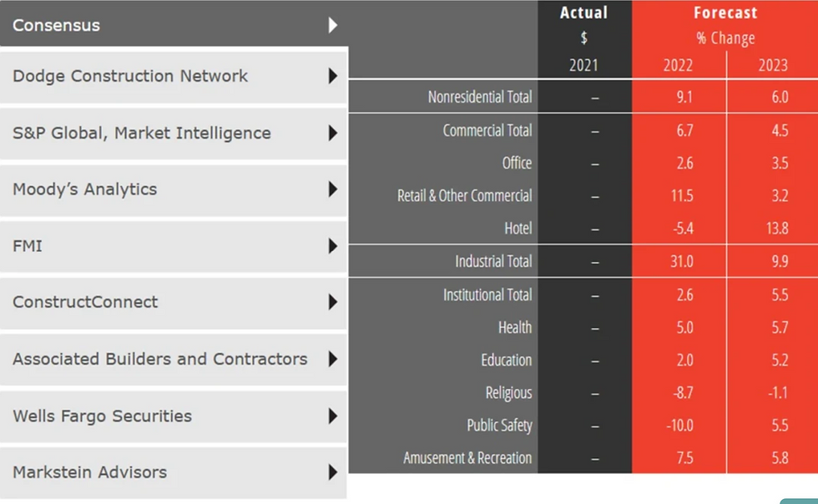Screen dimensions: 818x504
Task: Click Nonresidential Total 2022 value 9.1
Action: 684,97
